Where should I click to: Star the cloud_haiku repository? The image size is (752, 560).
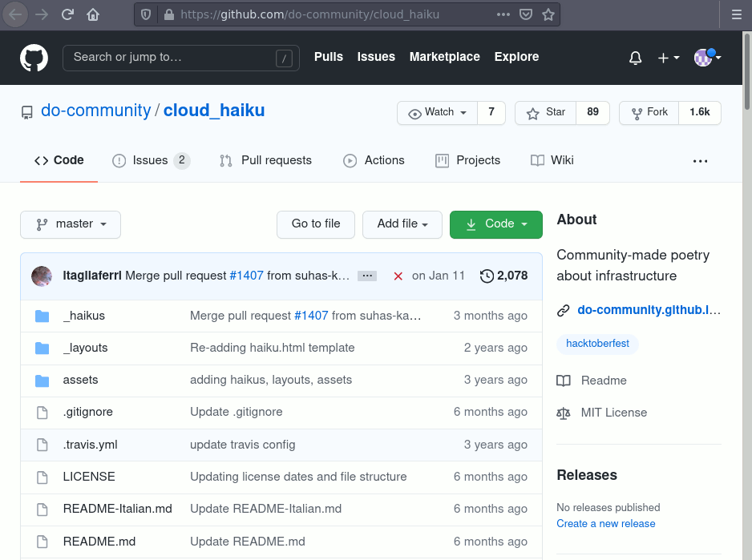546,113
